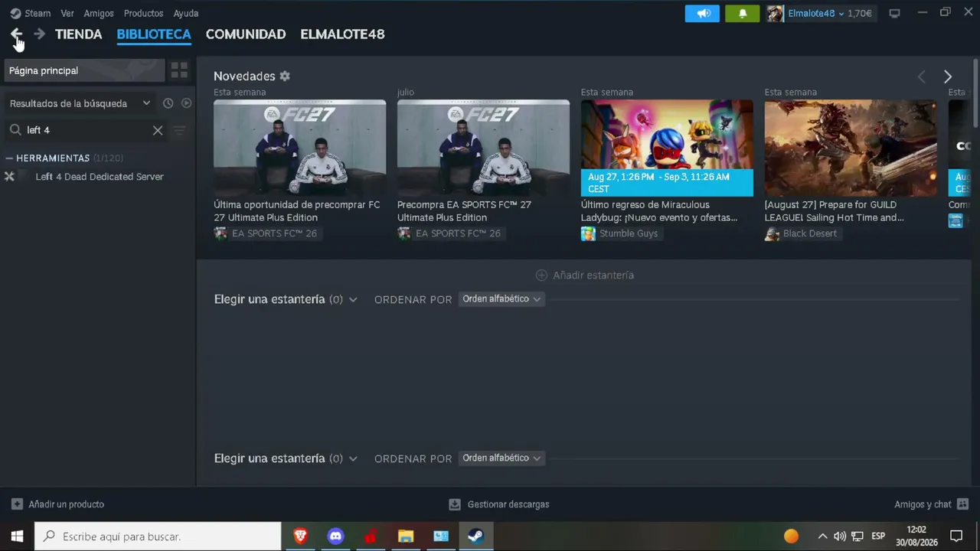Switch to the TIENDA tab
This screenshot has width=980, height=551.
78,34
